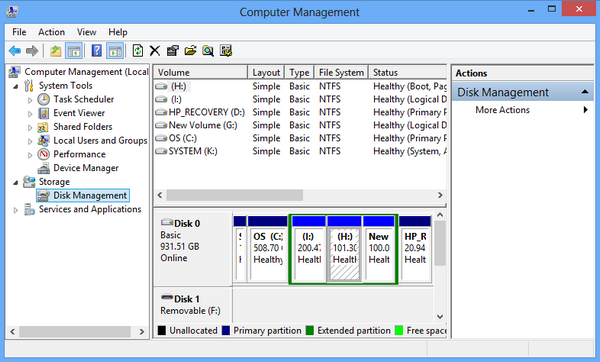Expand Services and Applications arrow

(16, 210)
